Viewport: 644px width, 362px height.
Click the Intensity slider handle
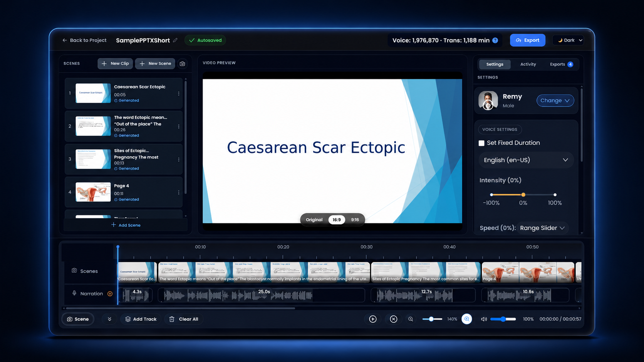[x=523, y=195]
